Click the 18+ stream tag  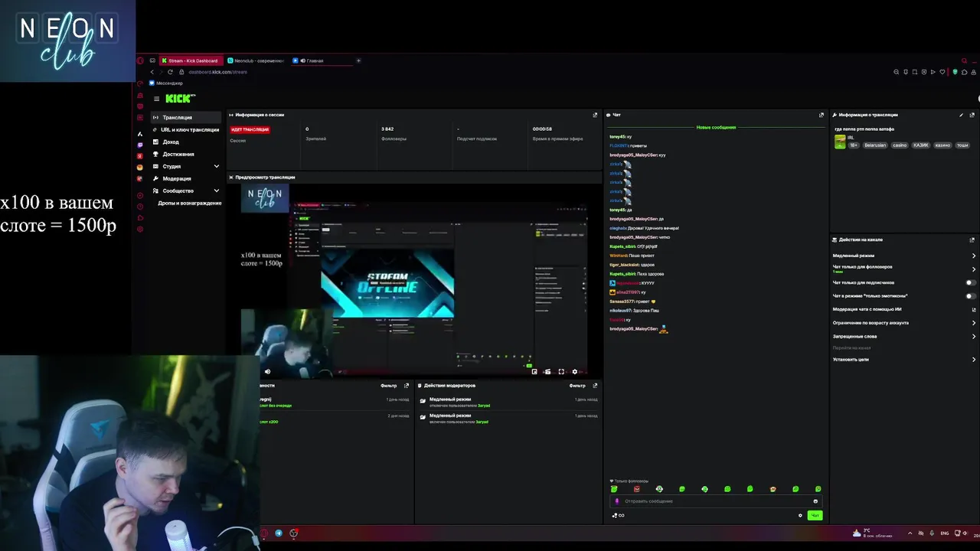(854, 145)
